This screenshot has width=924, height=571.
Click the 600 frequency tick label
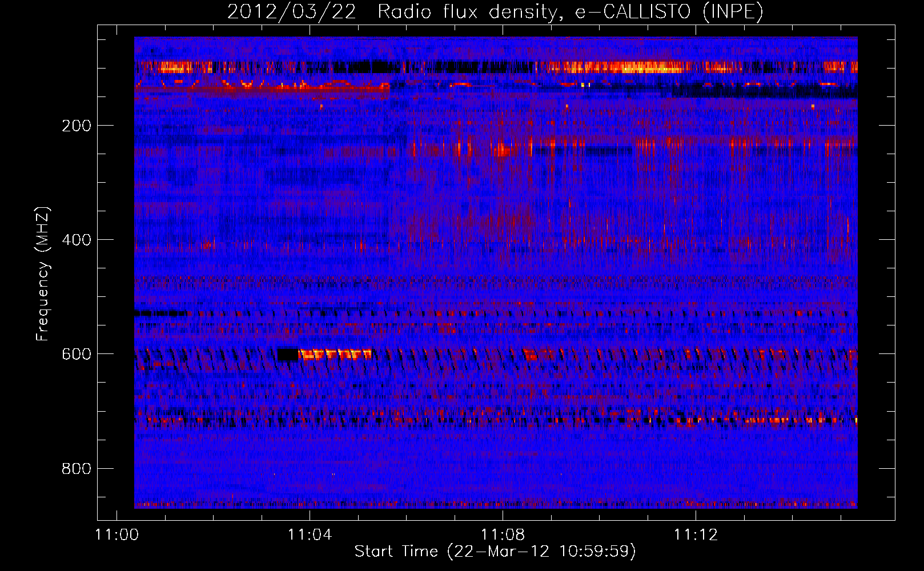point(77,354)
